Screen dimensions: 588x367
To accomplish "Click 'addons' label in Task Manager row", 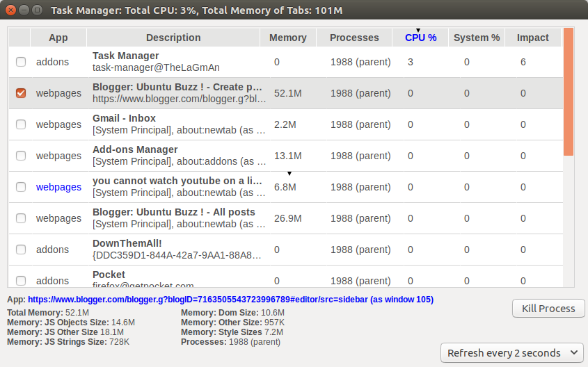I will 52,62.
